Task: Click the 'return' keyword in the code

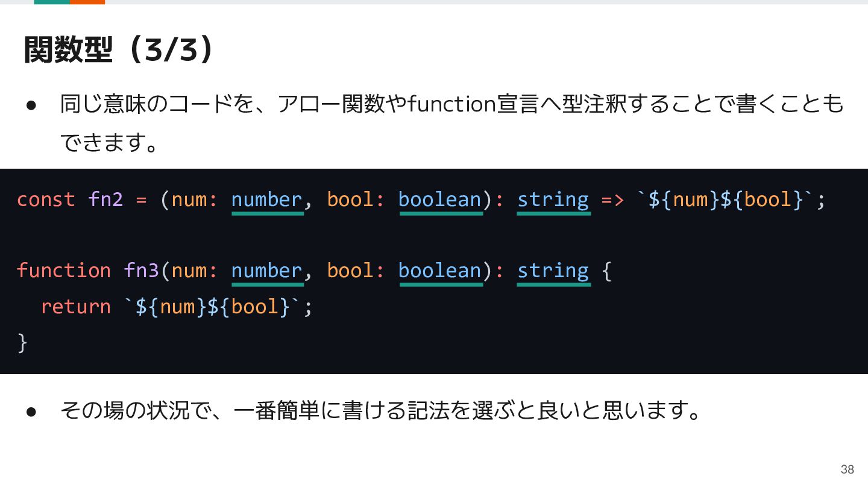Action: pyautogui.click(x=76, y=306)
